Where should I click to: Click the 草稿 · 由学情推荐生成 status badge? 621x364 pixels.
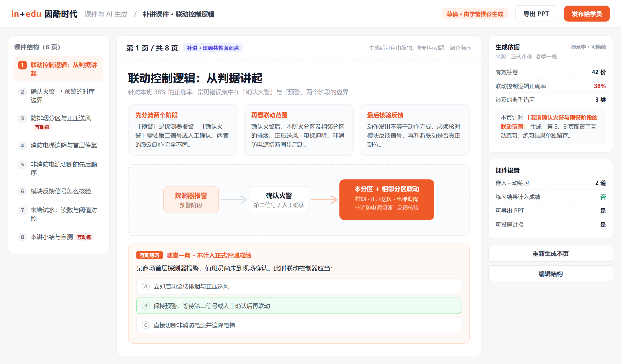tap(475, 14)
